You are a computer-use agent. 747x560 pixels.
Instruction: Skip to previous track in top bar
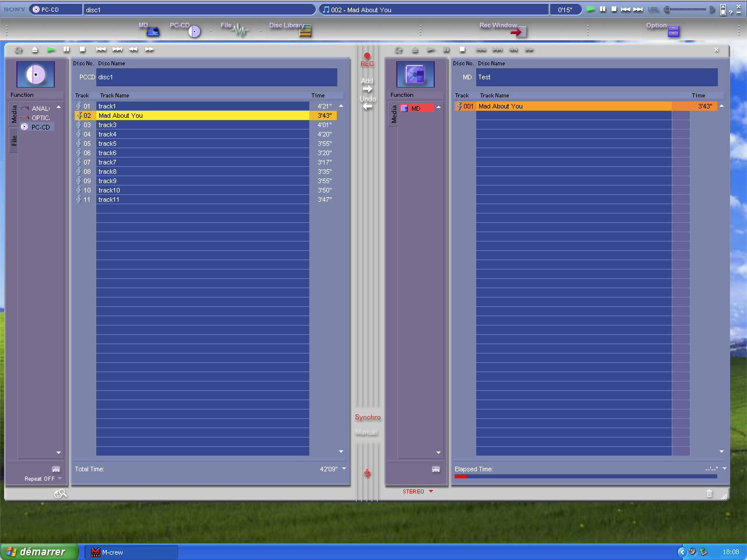(626, 9)
